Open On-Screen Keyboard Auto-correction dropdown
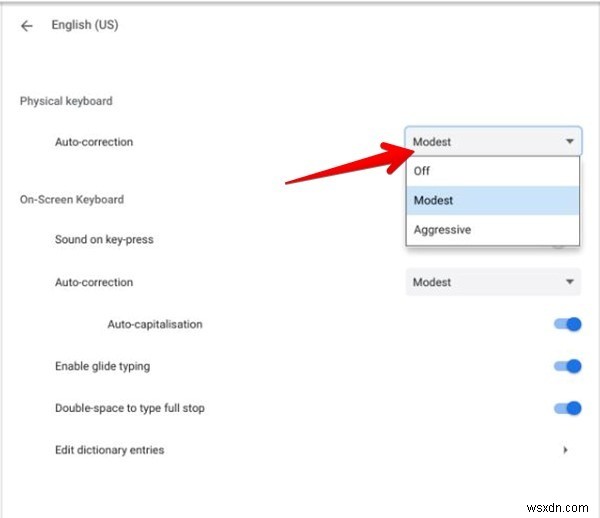Image resolution: width=600 pixels, height=518 pixels. pyautogui.click(x=493, y=282)
